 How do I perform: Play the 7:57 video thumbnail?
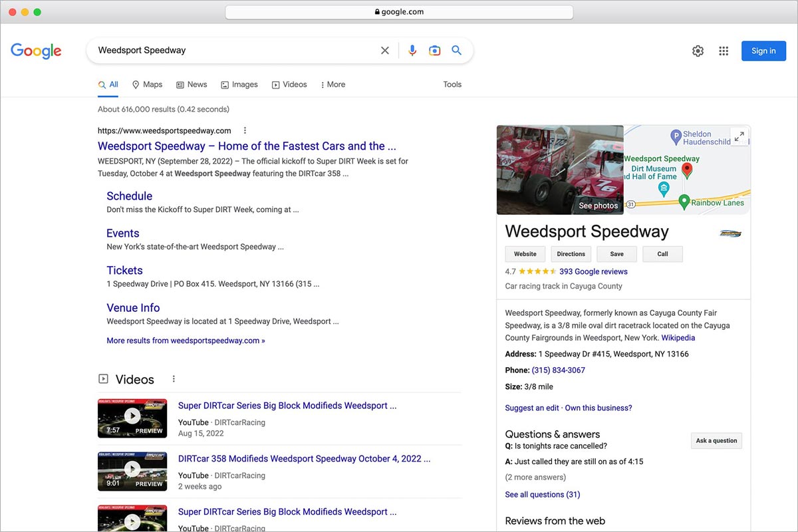(x=132, y=418)
